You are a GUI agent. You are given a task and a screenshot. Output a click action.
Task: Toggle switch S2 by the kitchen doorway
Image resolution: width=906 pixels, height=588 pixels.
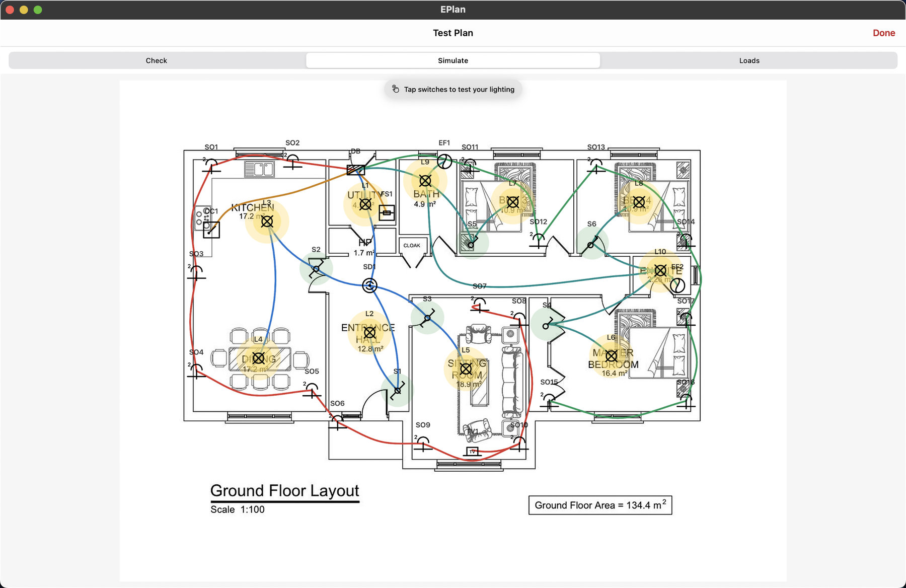[316, 268]
